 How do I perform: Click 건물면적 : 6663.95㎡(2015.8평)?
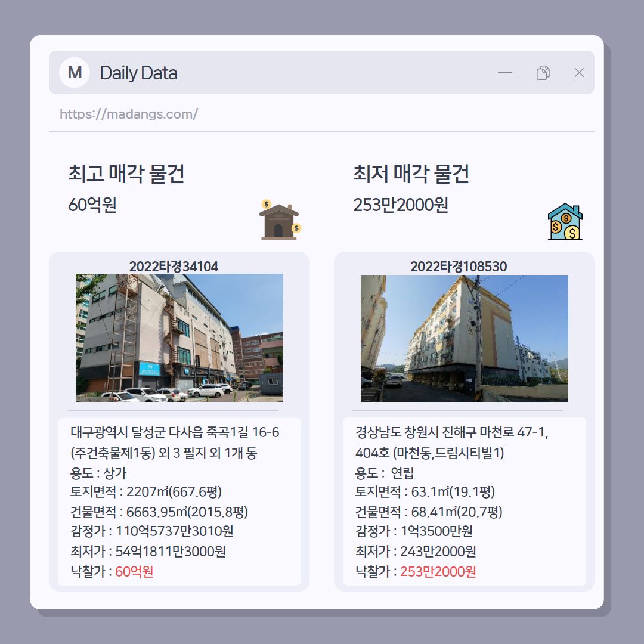click(159, 512)
